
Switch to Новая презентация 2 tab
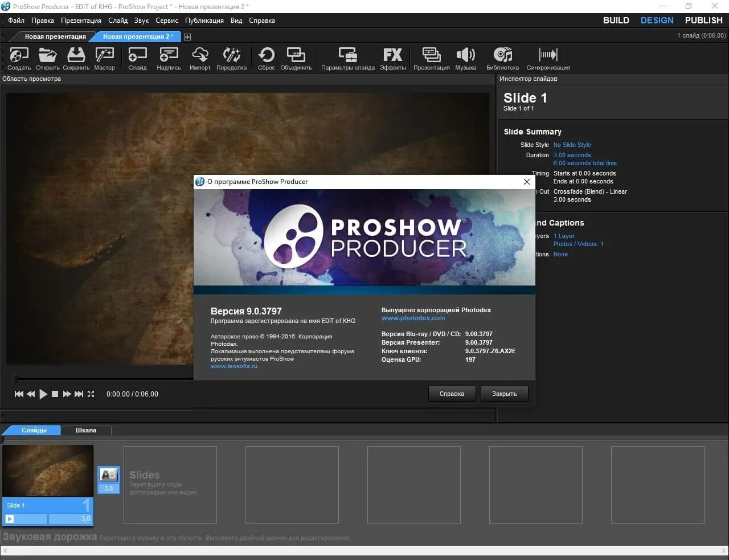(138, 36)
